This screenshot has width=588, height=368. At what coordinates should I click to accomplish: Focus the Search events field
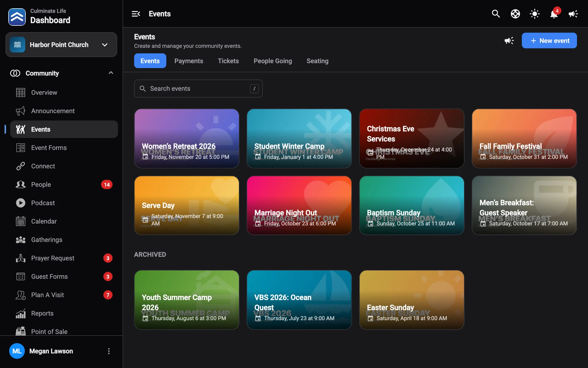click(198, 89)
